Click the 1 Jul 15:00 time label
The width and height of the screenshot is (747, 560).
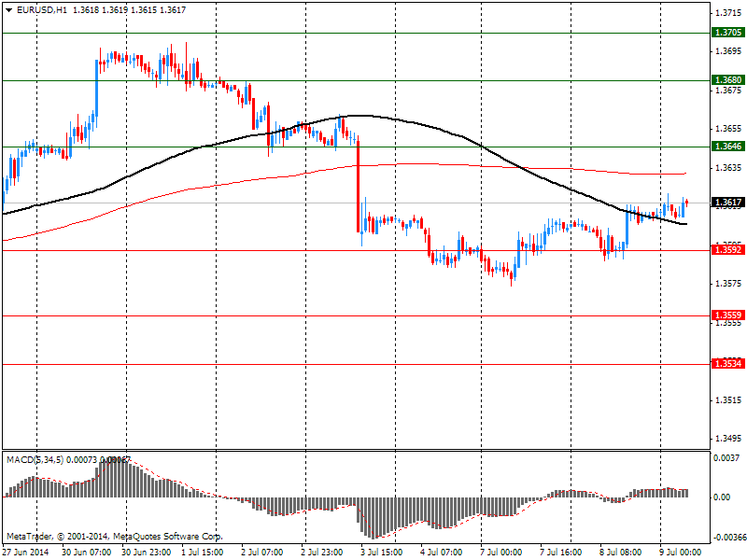point(202,553)
